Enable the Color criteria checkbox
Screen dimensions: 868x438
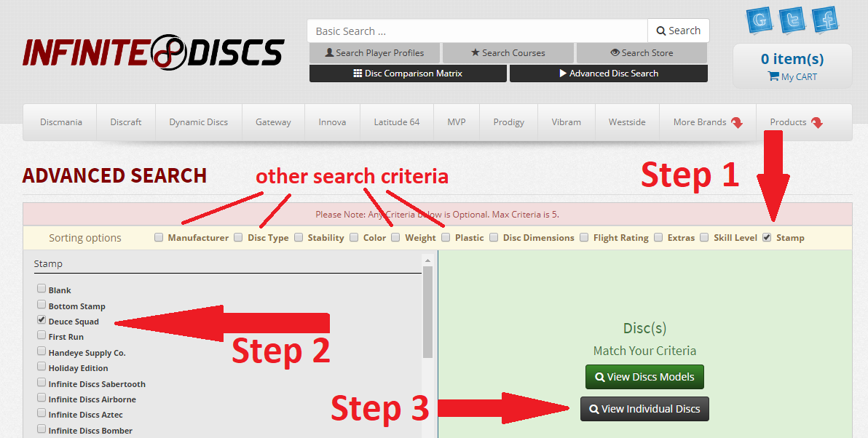355,237
